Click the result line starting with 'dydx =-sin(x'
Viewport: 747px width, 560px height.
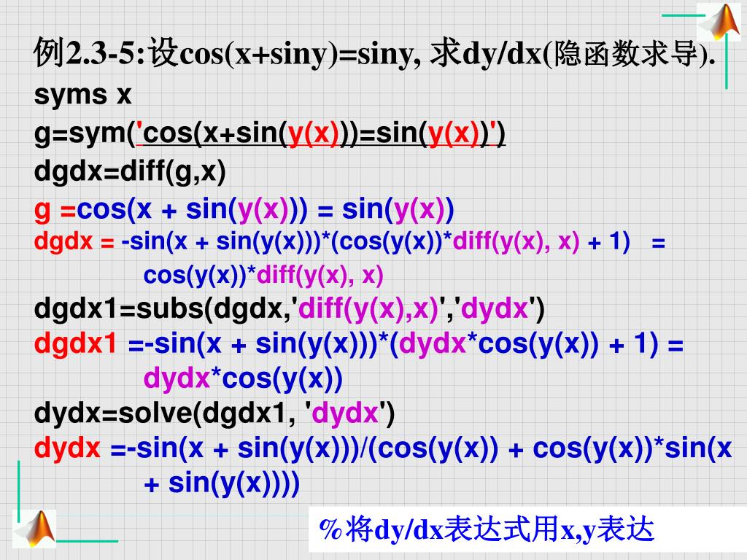click(383, 448)
